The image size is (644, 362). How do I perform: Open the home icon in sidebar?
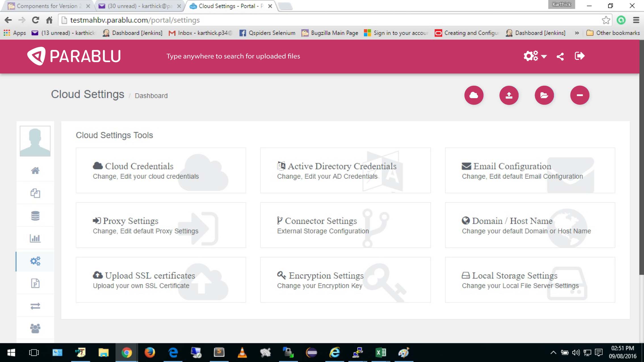point(35,171)
